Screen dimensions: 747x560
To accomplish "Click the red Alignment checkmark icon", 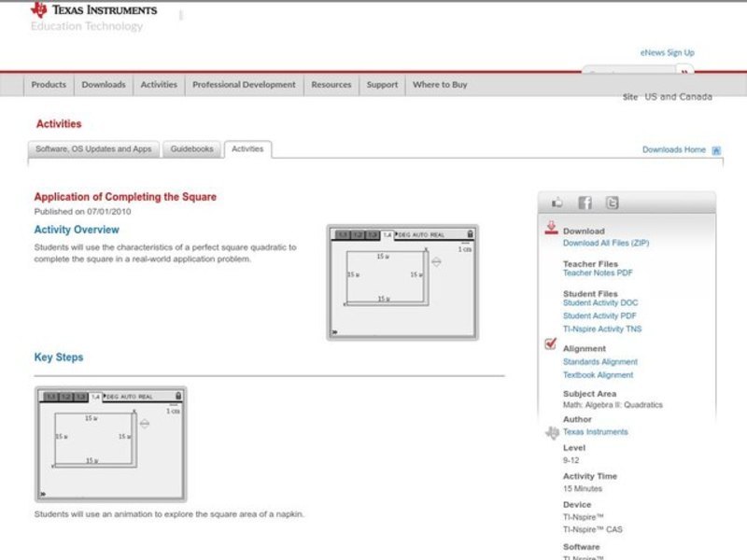I will pos(551,344).
